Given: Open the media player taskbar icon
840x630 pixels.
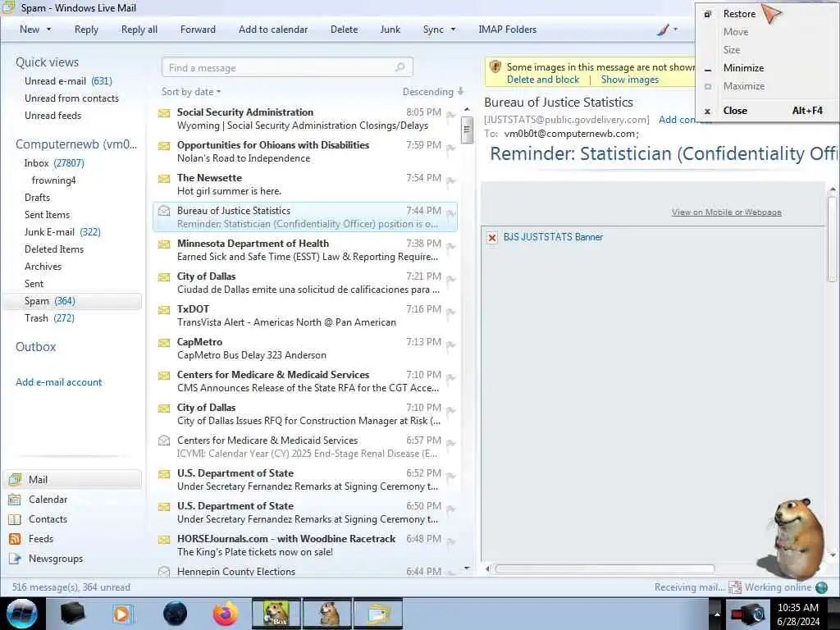Looking at the screenshot, I should (122, 614).
